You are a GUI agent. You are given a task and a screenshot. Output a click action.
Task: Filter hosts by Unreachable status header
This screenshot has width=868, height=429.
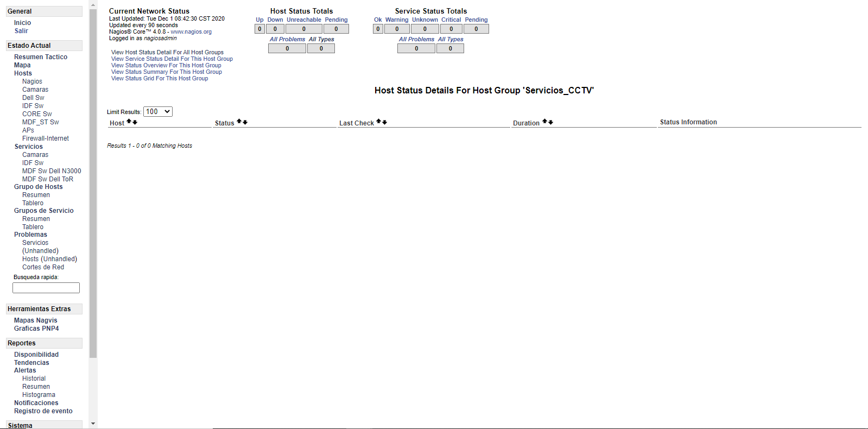click(x=304, y=20)
